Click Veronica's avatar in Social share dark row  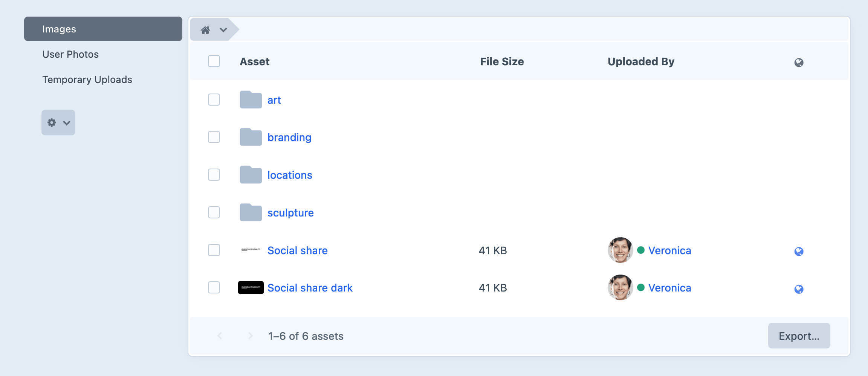pos(620,287)
